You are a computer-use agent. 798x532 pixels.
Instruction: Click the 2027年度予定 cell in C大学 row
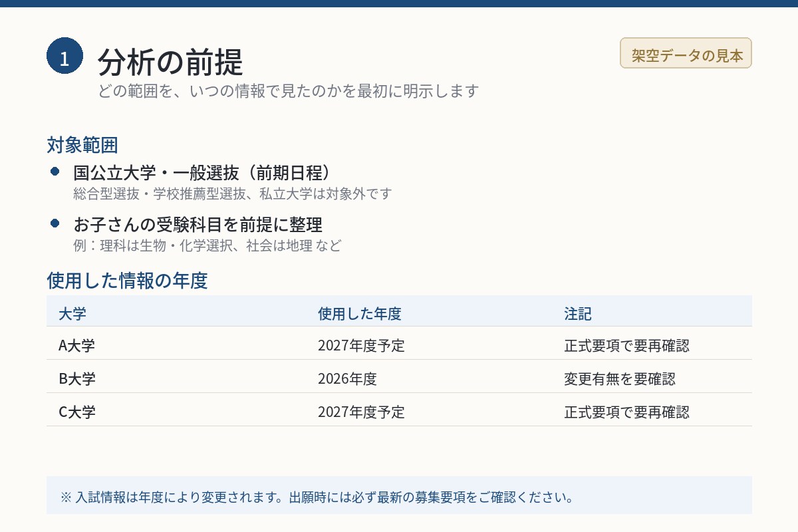[361, 412]
